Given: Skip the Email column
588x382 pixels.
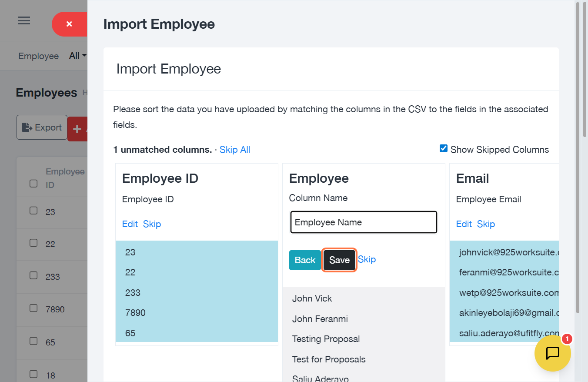Looking at the screenshot, I should click(486, 224).
